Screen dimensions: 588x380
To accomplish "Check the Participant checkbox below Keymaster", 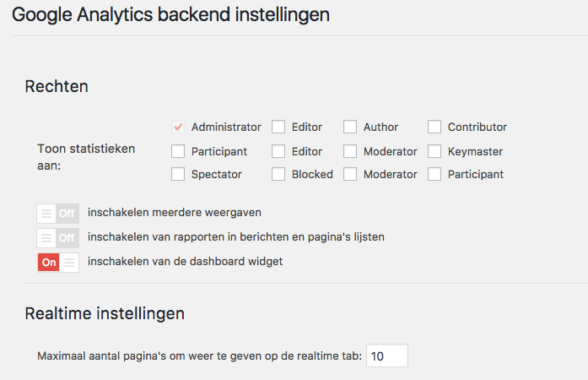I will pyautogui.click(x=434, y=175).
